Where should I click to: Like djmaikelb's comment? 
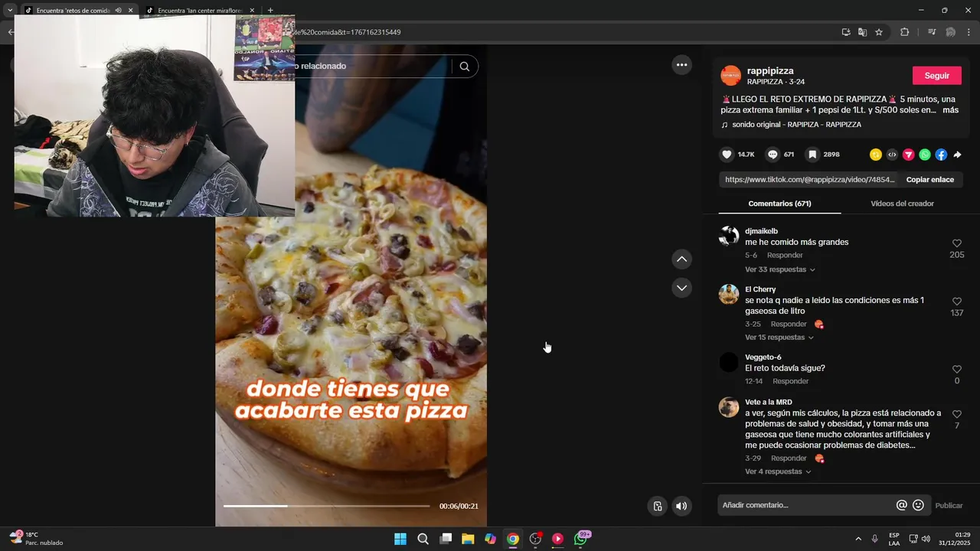point(956,243)
